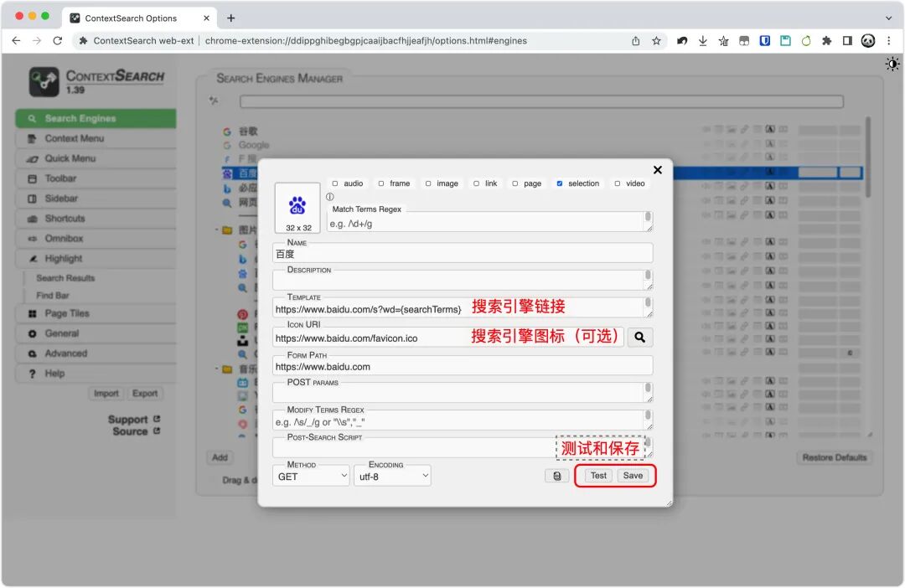The height and width of the screenshot is (588, 905).
Task: Click the Import button
Action: (106, 394)
